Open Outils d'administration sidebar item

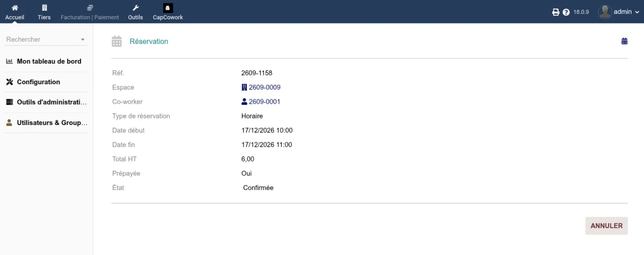point(46,102)
